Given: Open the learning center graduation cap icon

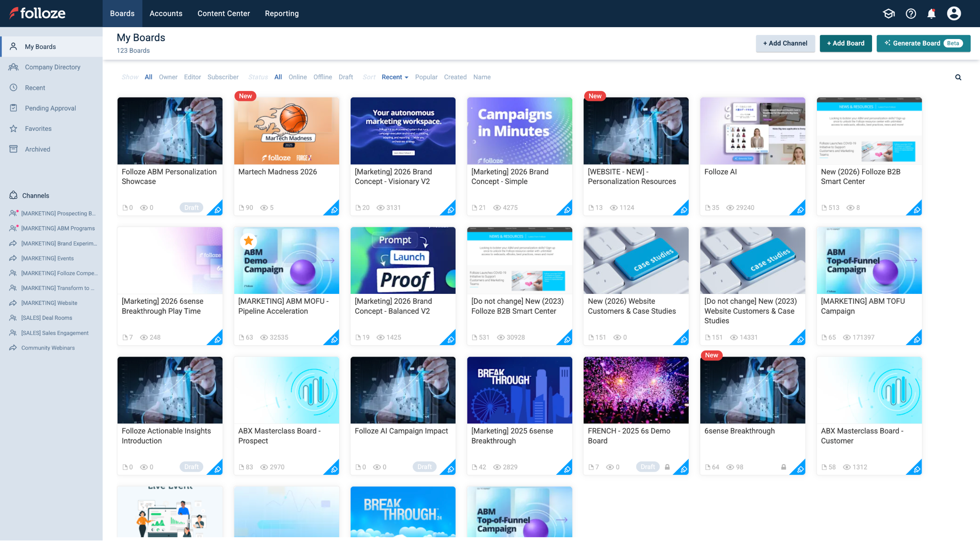Looking at the screenshot, I should 889,14.
